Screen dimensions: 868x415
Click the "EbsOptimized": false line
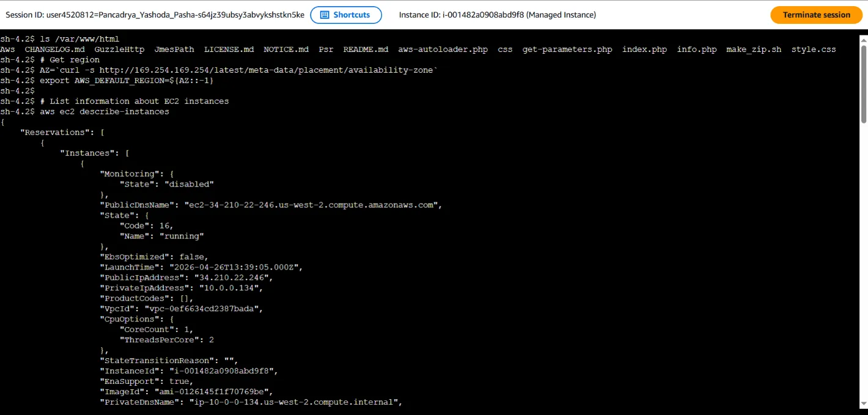click(x=154, y=257)
